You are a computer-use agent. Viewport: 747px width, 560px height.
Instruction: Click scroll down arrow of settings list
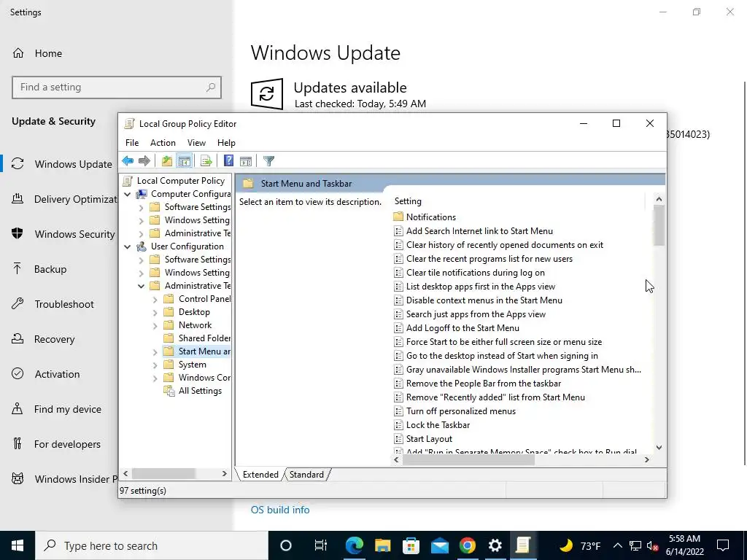[x=659, y=448]
